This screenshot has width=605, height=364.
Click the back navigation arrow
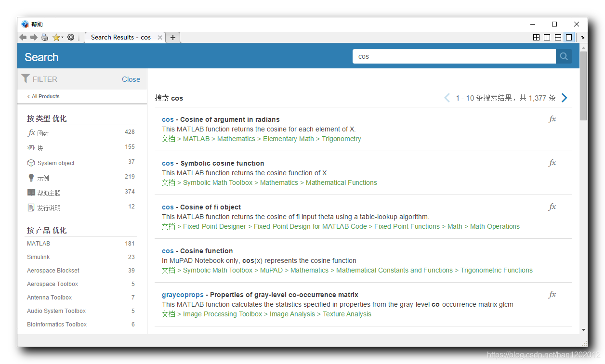click(23, 38)
